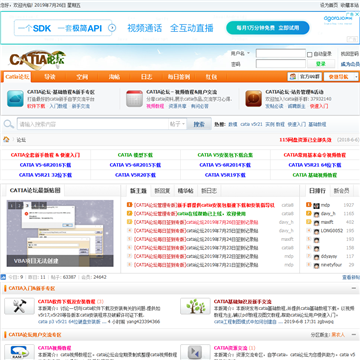Switch to the 新日志 tab
Screen dimensions: 360x360
pyautogui.click(x=209, y=191)
